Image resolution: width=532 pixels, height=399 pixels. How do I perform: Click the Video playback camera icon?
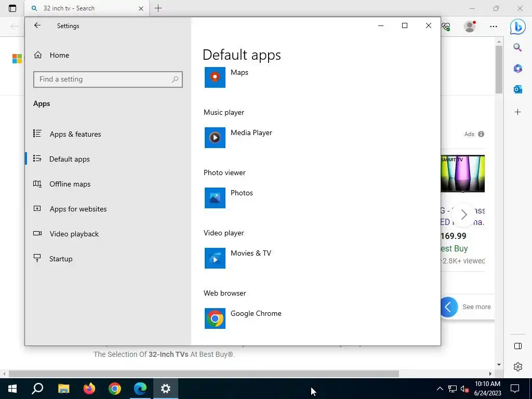37,233
